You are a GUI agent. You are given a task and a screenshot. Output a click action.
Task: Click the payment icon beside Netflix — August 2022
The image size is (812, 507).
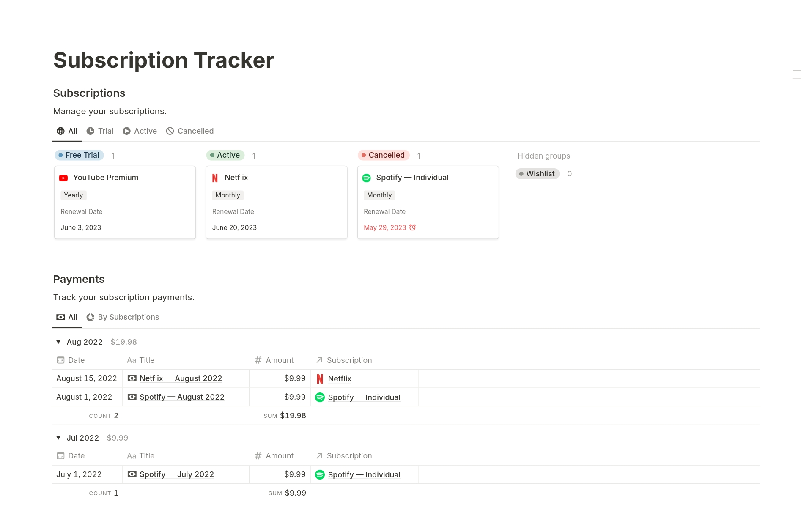point(132,378)
